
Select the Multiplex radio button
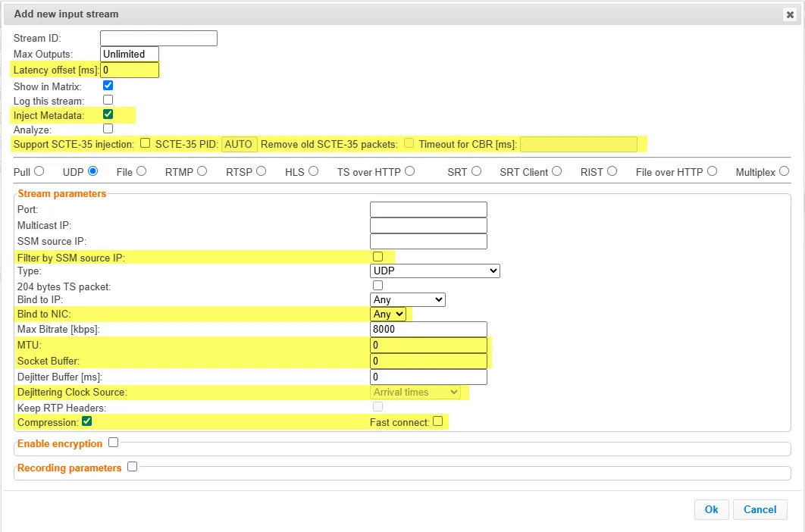point(784,171)
